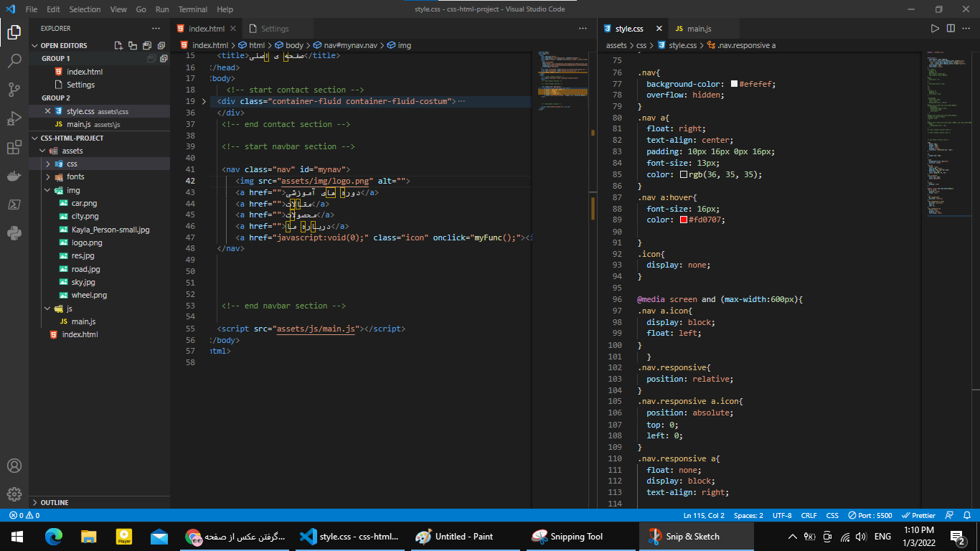Screen dimensions: 980x551
Task: Open the Selection menu
Action: (85, 9)
